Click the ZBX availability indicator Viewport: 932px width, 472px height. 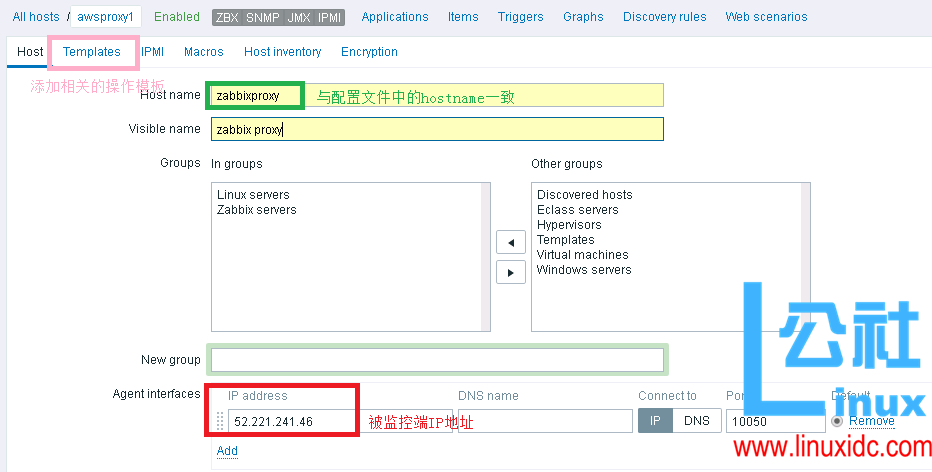coord(227,17)
